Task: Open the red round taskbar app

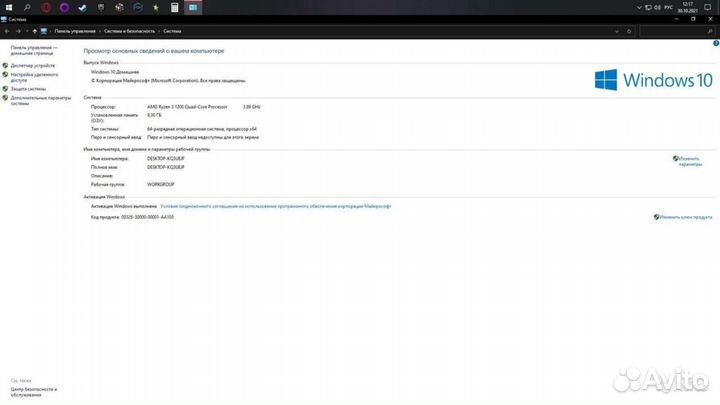Action: (x=46, y=7)
